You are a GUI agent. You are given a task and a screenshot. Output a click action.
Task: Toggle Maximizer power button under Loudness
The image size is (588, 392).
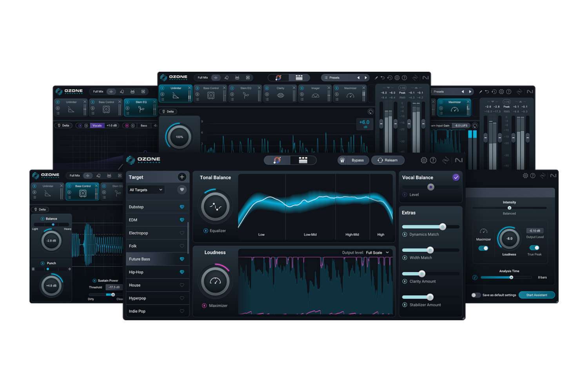point(204,305)
